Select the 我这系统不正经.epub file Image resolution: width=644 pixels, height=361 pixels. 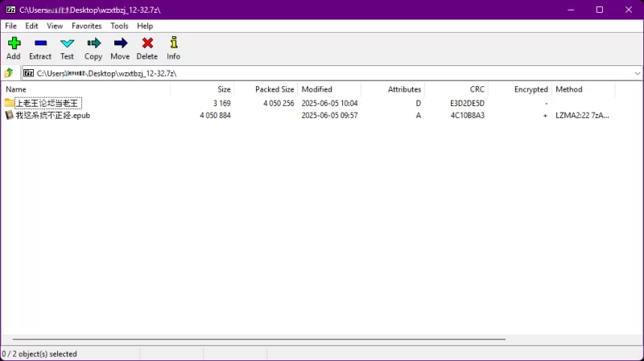[54, 115]
